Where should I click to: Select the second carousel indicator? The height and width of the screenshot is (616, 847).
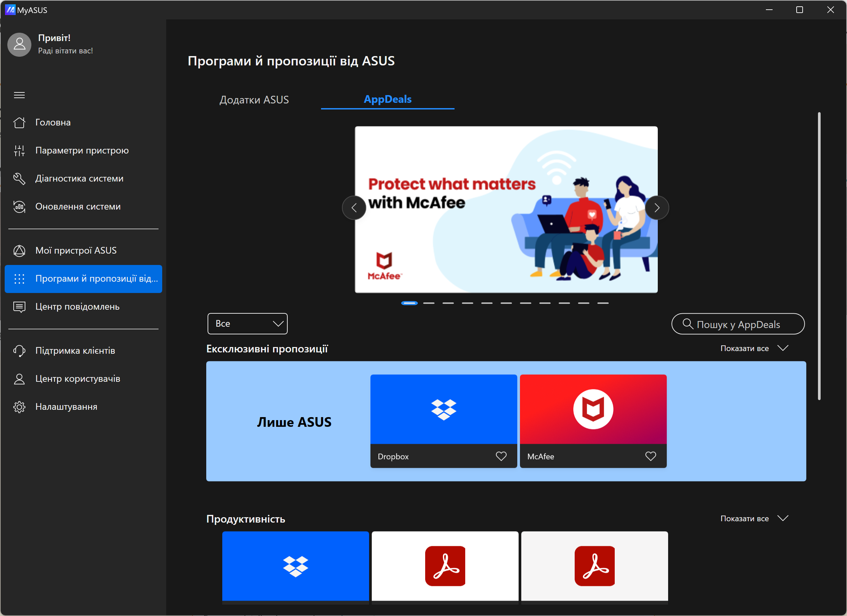point(429,303)
